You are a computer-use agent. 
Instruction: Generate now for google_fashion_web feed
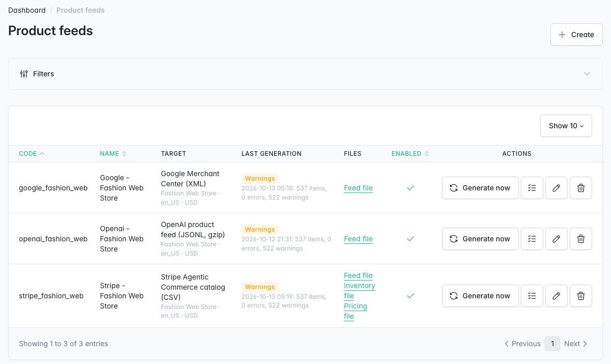coord(480,188)
